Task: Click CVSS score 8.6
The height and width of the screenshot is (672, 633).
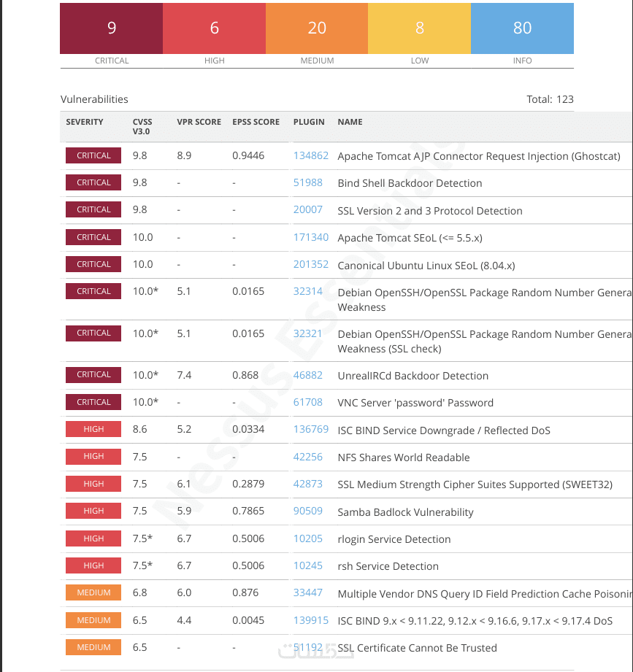Action: tap(139, 429)
